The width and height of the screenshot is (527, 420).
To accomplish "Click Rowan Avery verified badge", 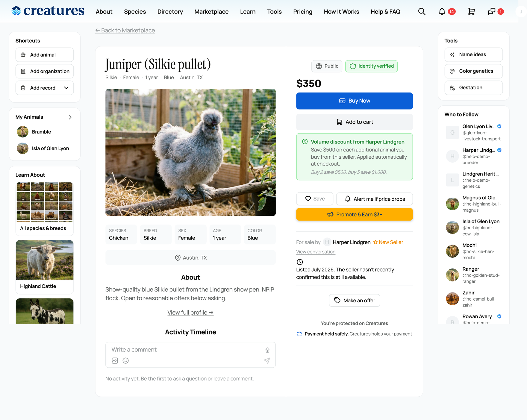I will pyautogui.click(x=499, y=316).
